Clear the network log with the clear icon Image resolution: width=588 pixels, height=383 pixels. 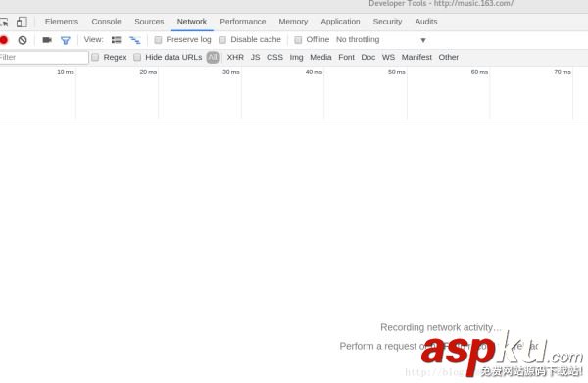(23, 40)
